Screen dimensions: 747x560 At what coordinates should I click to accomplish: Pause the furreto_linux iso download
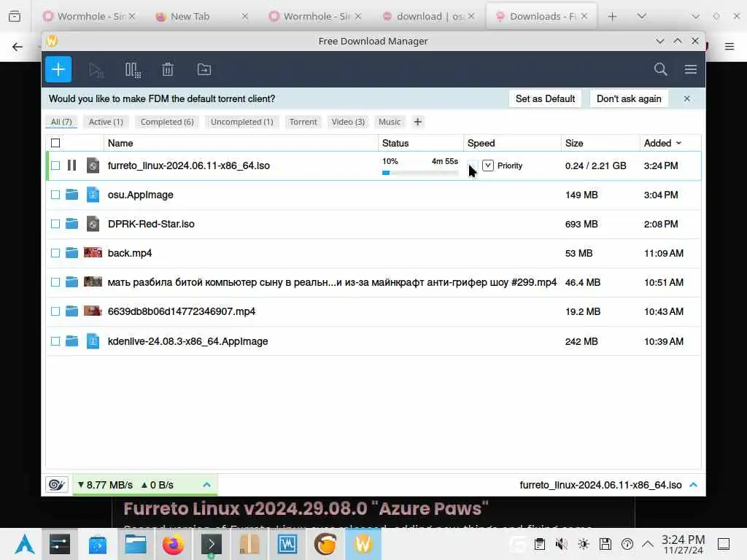[72, 166]
